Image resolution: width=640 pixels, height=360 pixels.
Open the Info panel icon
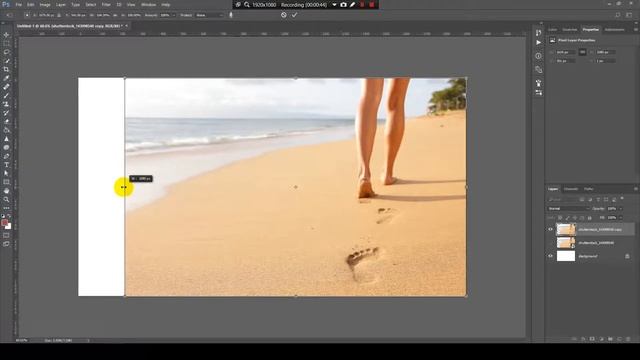(x=538, y=56)
